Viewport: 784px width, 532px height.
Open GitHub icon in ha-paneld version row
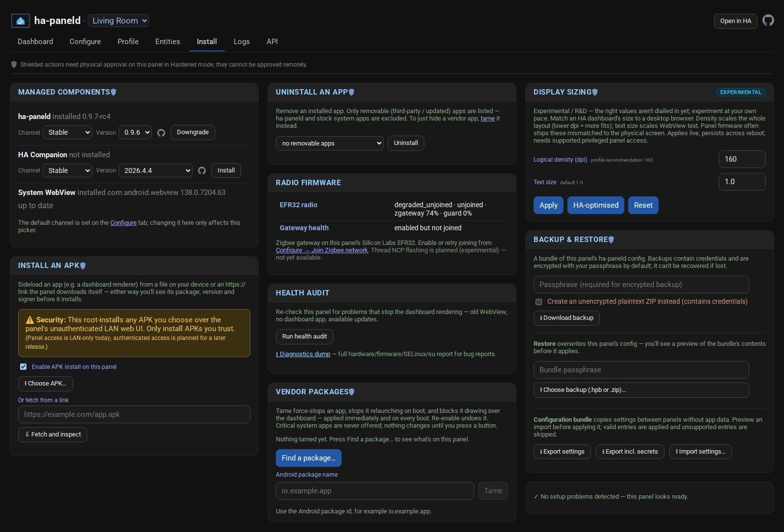pyautogui.click(x=161, y=133)
